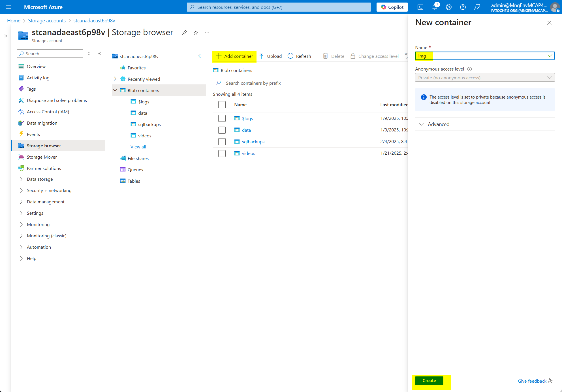This screenshot has width=562, height=392.
Task: Pin the storage browser page
Action: 184,33
